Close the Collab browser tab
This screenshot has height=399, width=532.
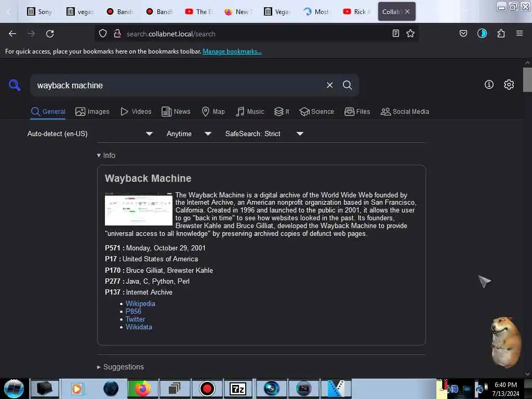click(x=407, y=11)
